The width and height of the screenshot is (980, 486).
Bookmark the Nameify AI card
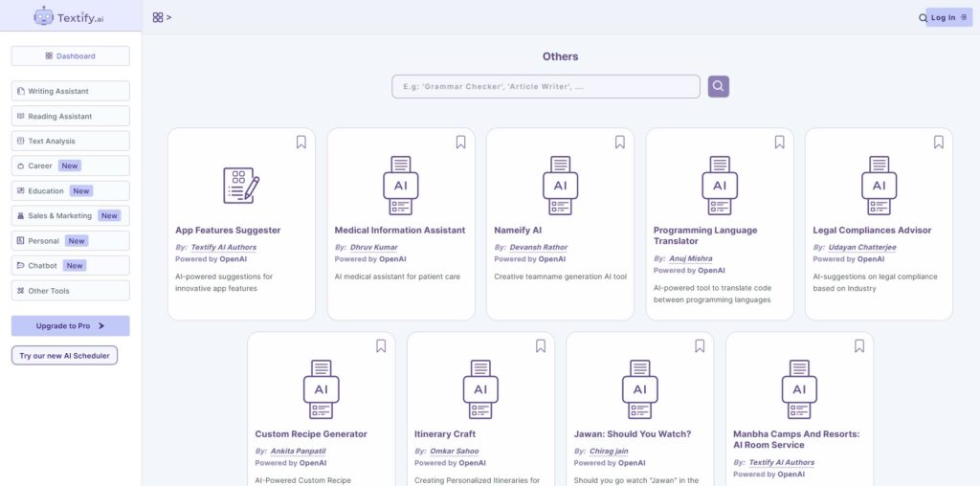pyautogui.click(x=620, y=143)
